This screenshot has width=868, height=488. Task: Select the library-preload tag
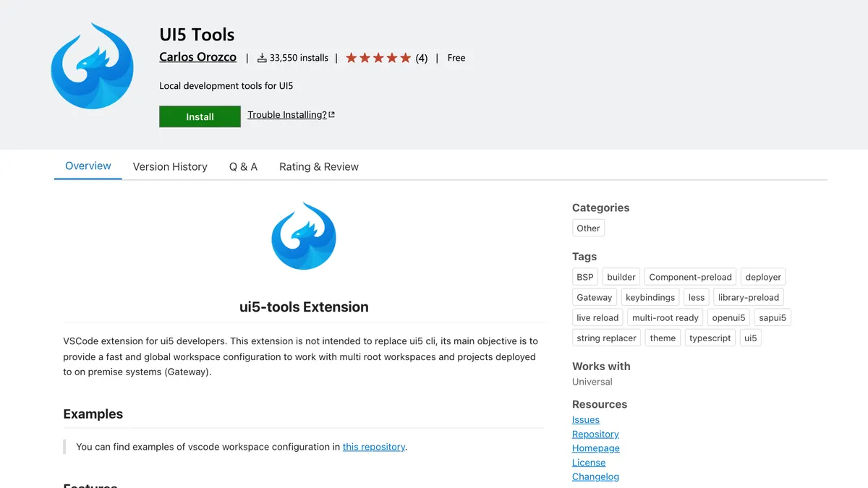pos(749,297)
